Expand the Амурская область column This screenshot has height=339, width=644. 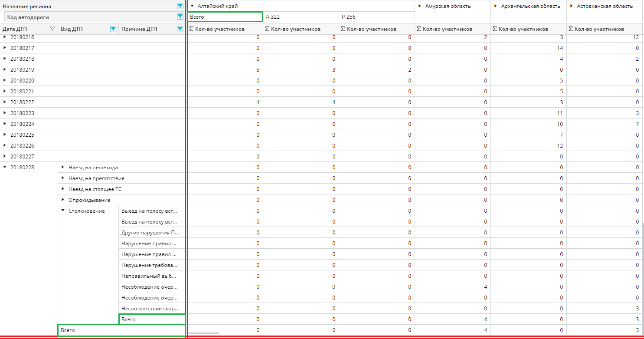[420, 6]
